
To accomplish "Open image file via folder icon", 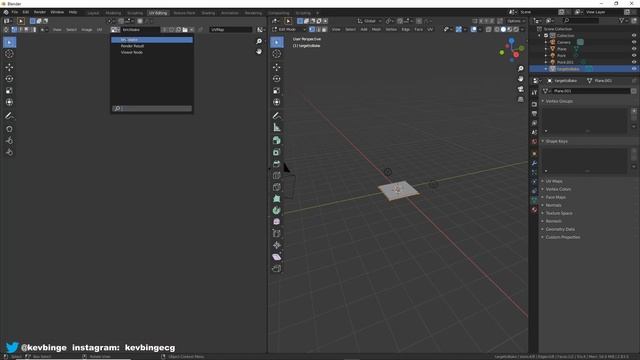I will (185, 29).
